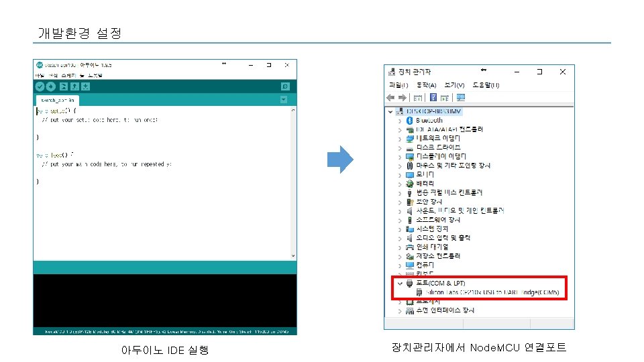Open the 보기(V) menu in Device Manager

(454, 85)
